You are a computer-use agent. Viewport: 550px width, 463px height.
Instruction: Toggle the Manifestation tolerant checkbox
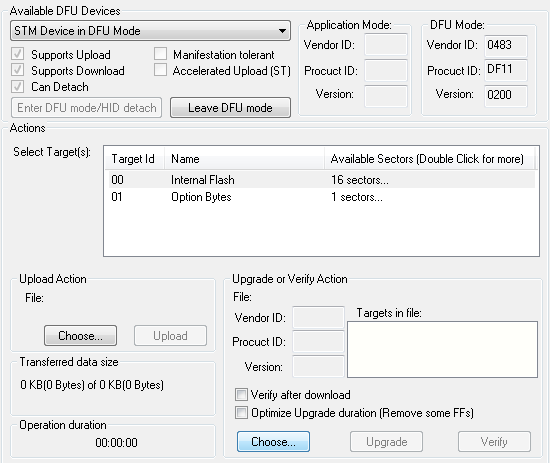[x=160, y=54]
